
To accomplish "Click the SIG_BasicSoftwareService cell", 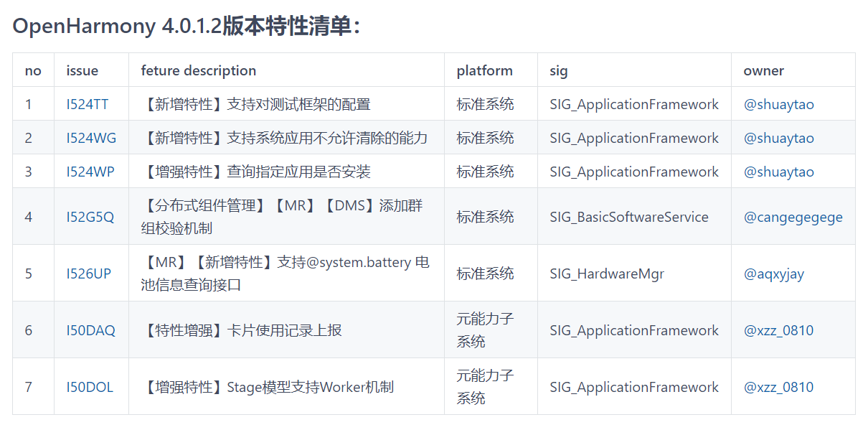I will pos(629,217).
